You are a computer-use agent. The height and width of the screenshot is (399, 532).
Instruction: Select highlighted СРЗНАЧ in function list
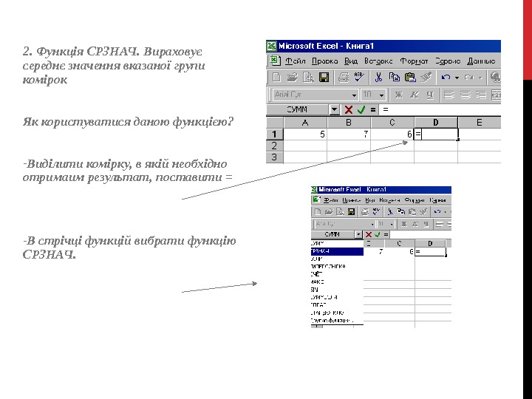pyautogui.click(x=337, y=251)
